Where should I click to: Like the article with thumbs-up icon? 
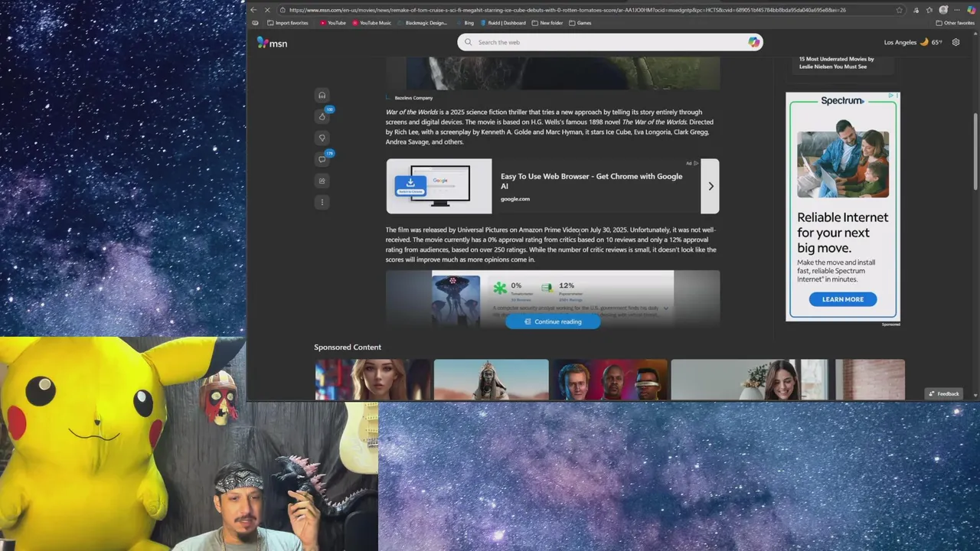[322, 116]
